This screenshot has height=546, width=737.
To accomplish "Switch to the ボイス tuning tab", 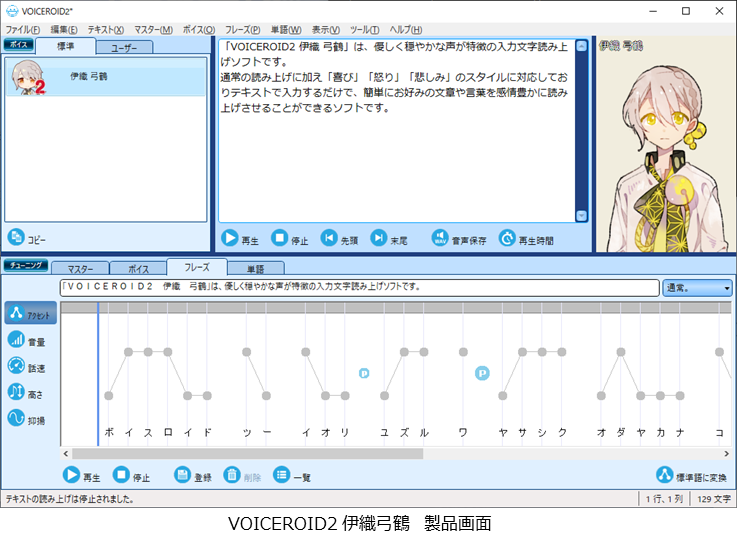I will click(138, 269).
